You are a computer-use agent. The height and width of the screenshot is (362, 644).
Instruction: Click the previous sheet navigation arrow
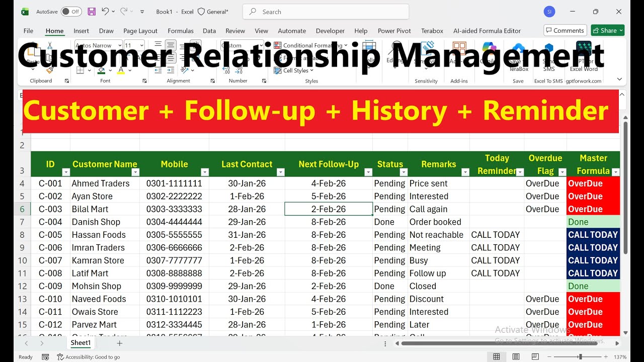(x=26, y=343)
